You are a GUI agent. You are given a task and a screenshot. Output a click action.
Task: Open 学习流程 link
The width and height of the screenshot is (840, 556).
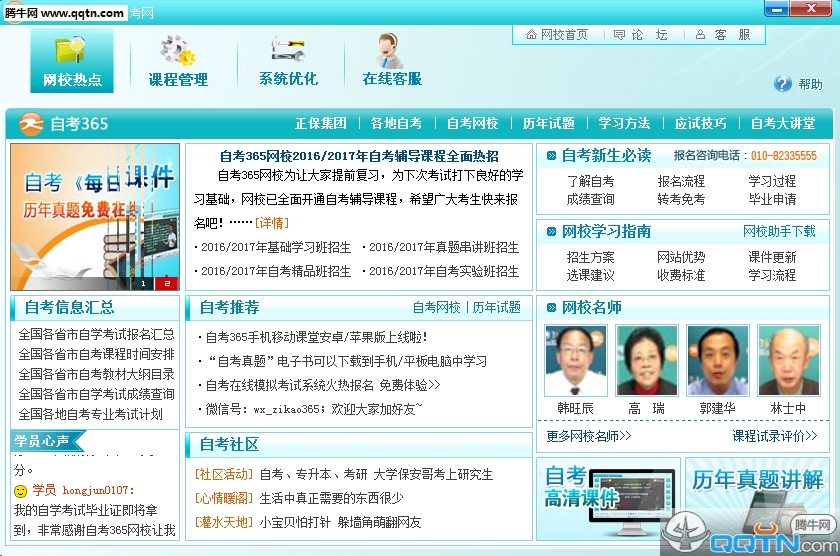tap(772, 275)
